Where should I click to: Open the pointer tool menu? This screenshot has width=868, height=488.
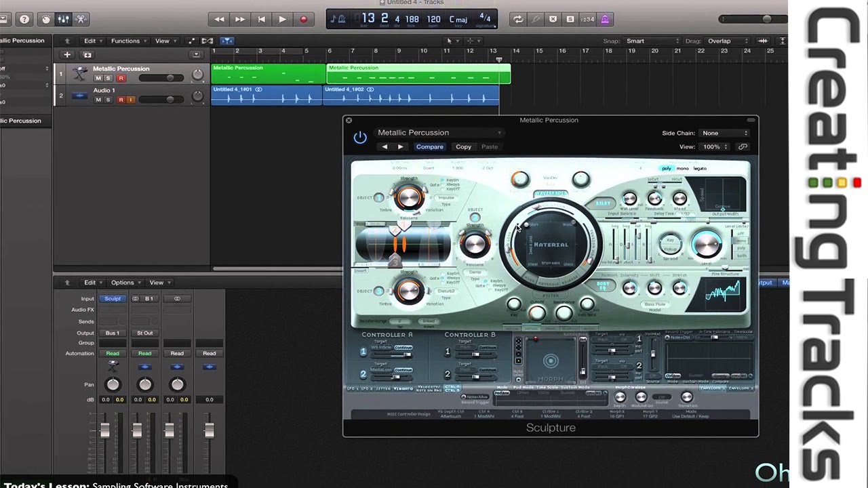(451, 41)
